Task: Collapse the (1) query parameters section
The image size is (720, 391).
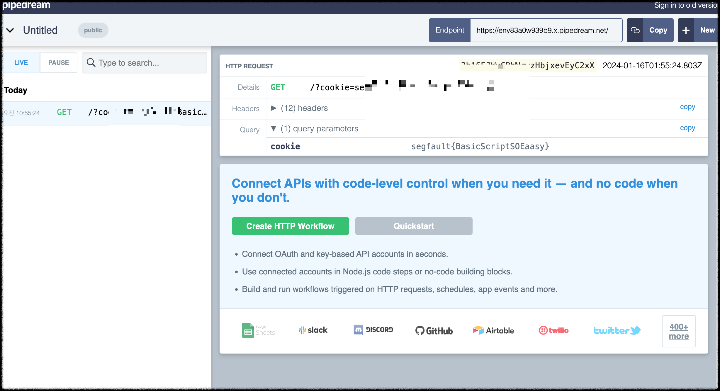Action: point(315,129)
